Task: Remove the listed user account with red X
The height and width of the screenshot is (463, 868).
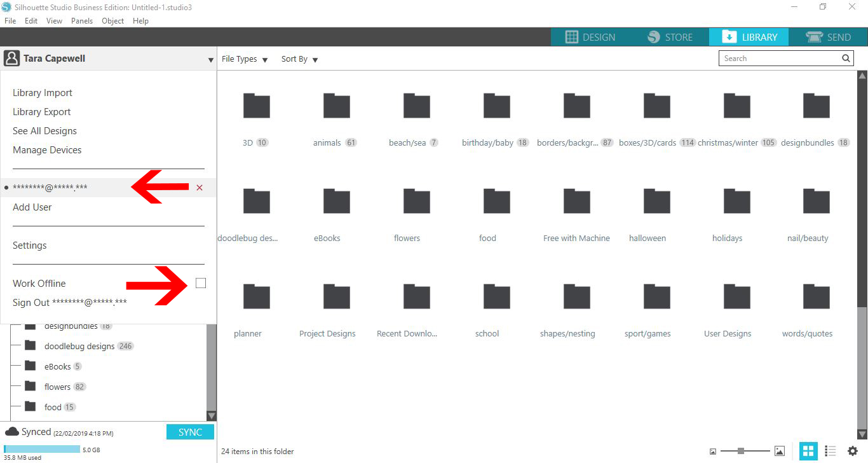Action: (x=200, y=188)
